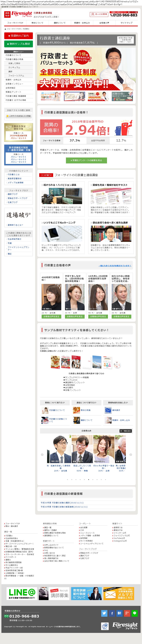Open the 資料請求 envelope icon link
The width and height of the screenshot is (142, 644).
(x=108, y=410)
